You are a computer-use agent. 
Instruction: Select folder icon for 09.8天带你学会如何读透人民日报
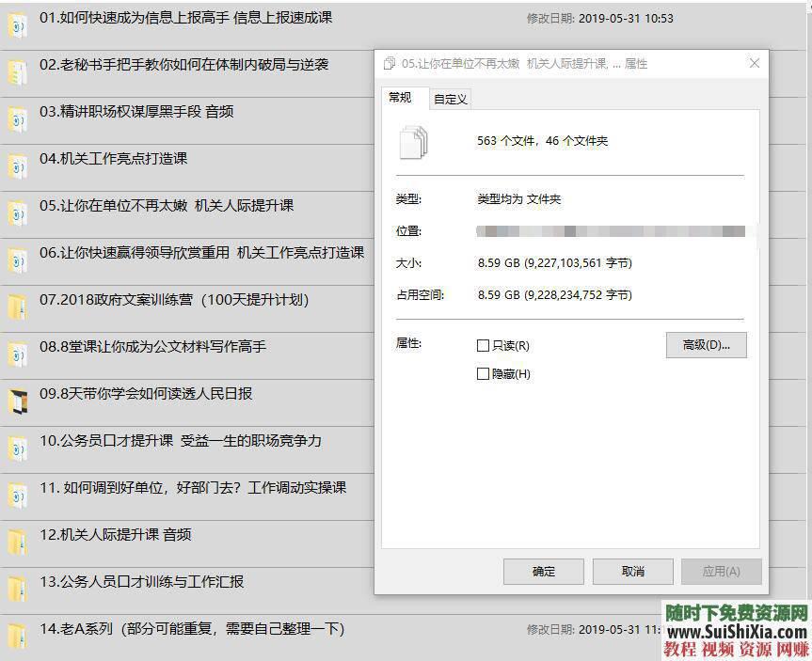pyautogui.click(x=17, y=401)
